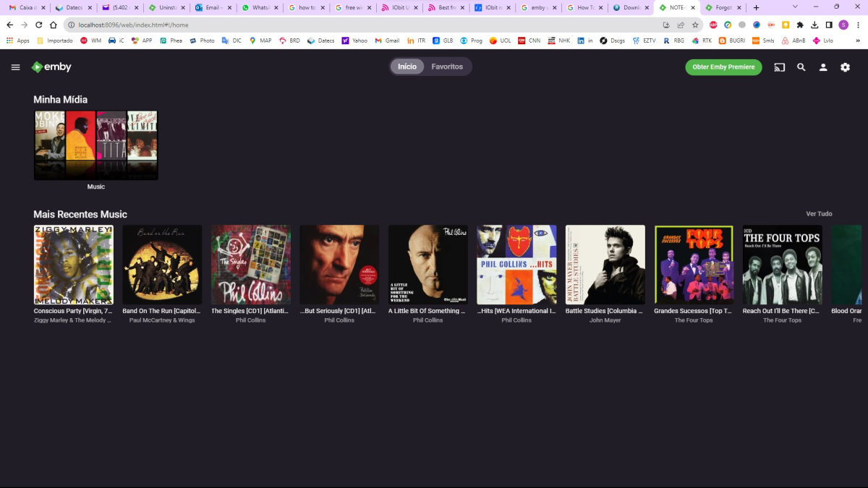Bookmark this page with star icon
The width and height of the screenshot is (868, 488).
click(x=695, y=25)
